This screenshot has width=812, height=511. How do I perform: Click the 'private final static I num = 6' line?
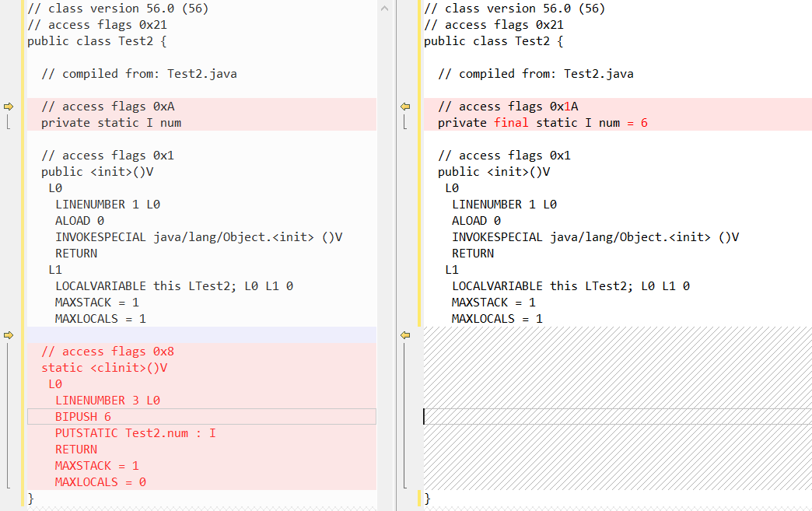click(543, 123)
